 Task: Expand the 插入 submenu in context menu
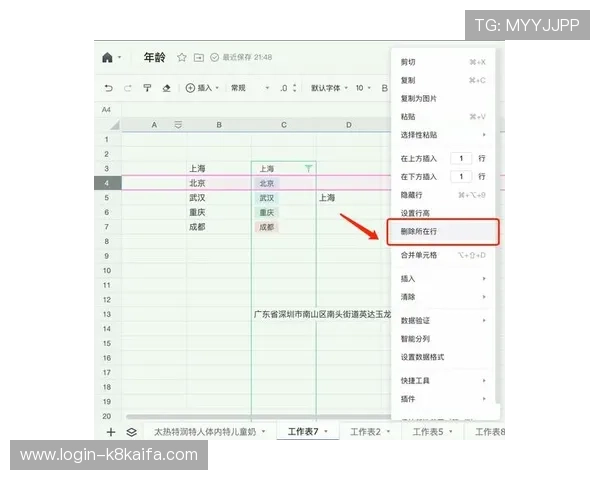click(x=443, y=279)
